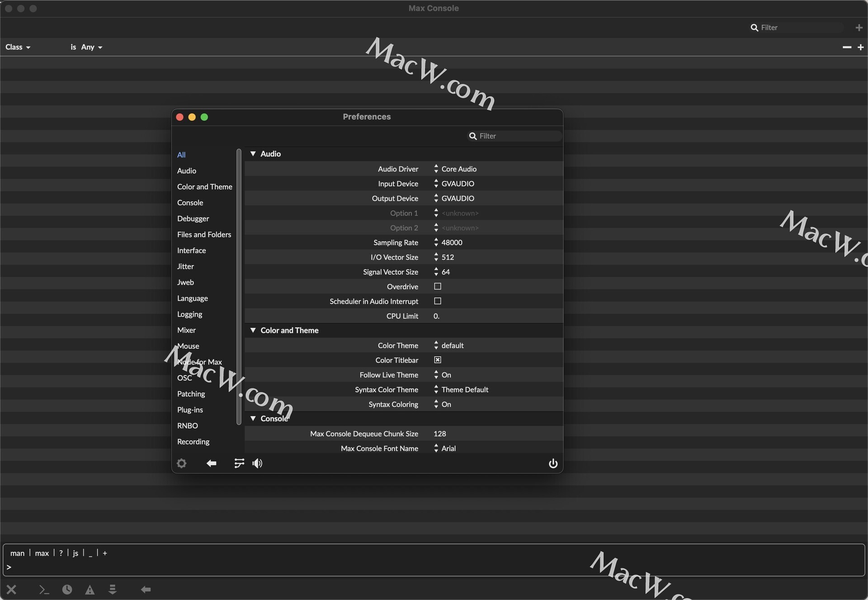This screenshot has width=868, height=600.
Task: Open the Color Theme dropdown
Action: click(x=448, y=345)
